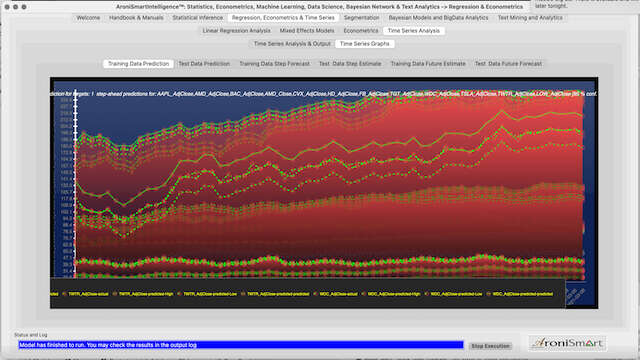This screenshot has width=640, height=360.
Task: View Test Data Future Forecast tab
Action: [x=508, y=64]
